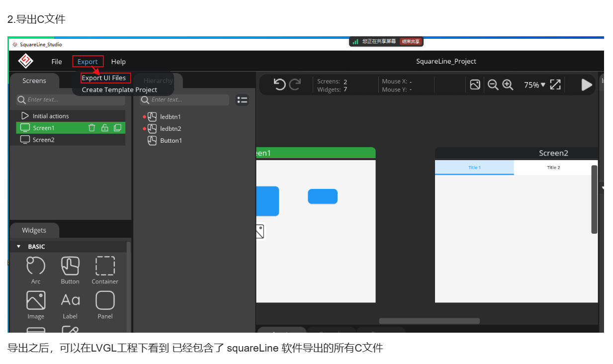Collapse the BASIC widgets section
Screen dimensions: 613x364
pyautogui.click(x=19, y=247)
